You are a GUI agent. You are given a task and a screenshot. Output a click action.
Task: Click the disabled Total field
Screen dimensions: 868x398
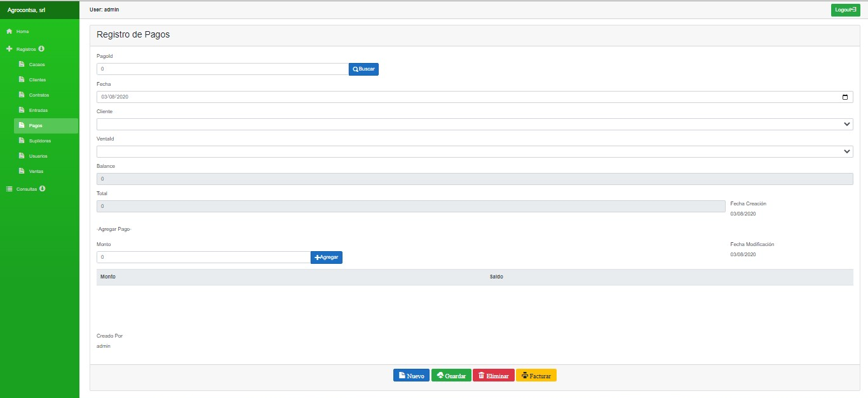point(410,206)
